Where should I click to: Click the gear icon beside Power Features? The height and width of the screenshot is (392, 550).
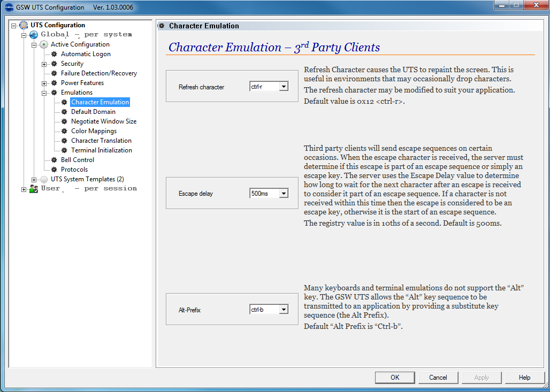(54, 83)
